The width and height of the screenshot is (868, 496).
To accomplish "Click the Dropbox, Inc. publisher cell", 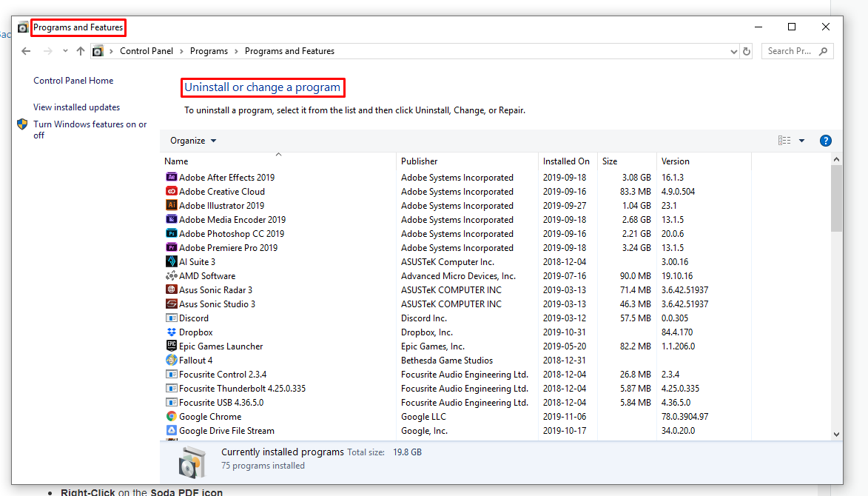I will pos(427,332).
